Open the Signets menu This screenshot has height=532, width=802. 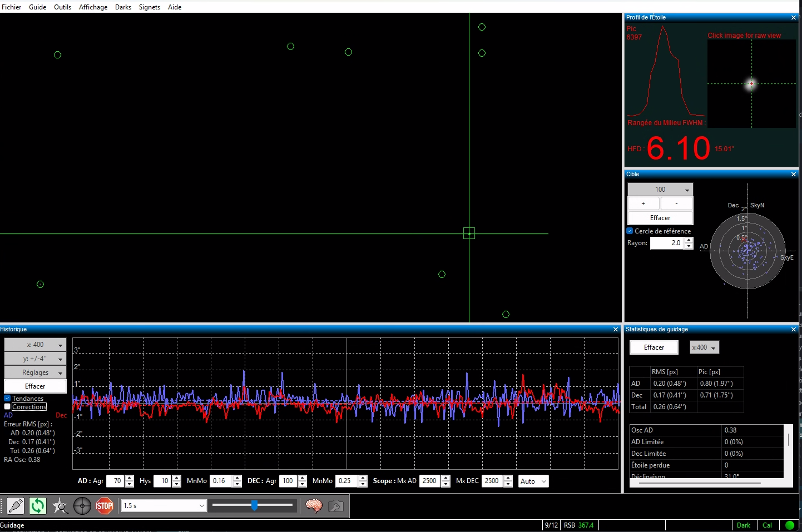click(149, 7)
